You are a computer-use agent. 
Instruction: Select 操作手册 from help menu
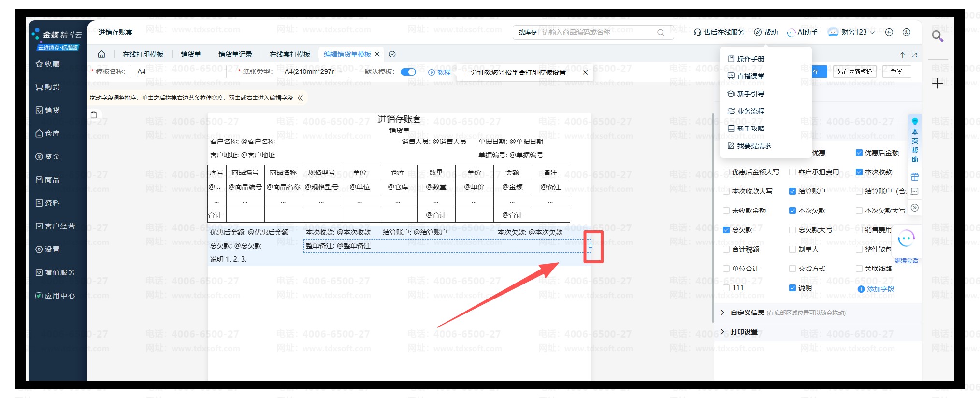click(750, 59)
